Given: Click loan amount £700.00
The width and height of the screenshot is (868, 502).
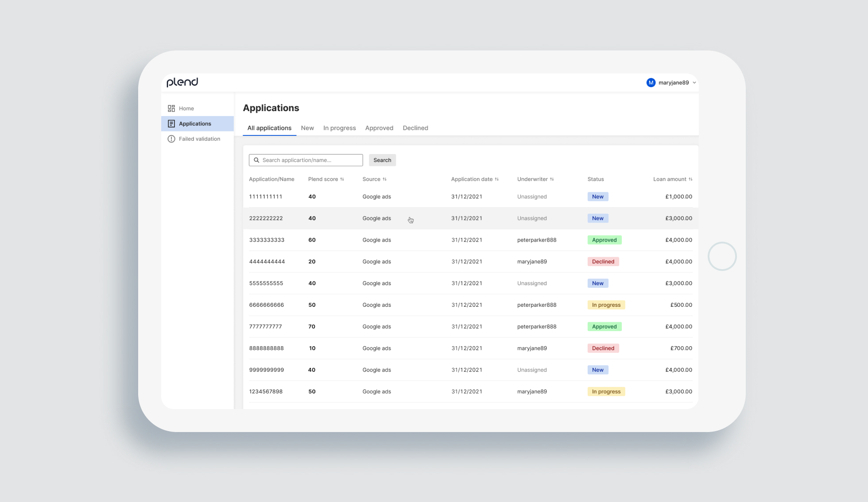Looking at the screenshot, I should 681,348.
